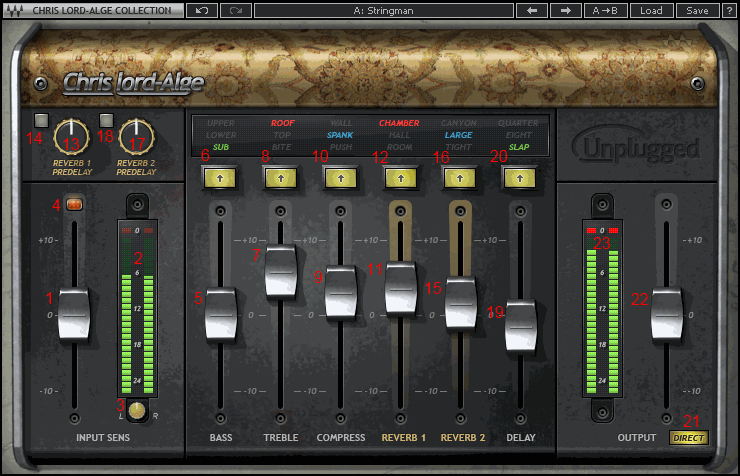This screenshot has width=740, height=476.
Task: Open the preset menu showing A: Stringman
Action: [x=384, y=10]
